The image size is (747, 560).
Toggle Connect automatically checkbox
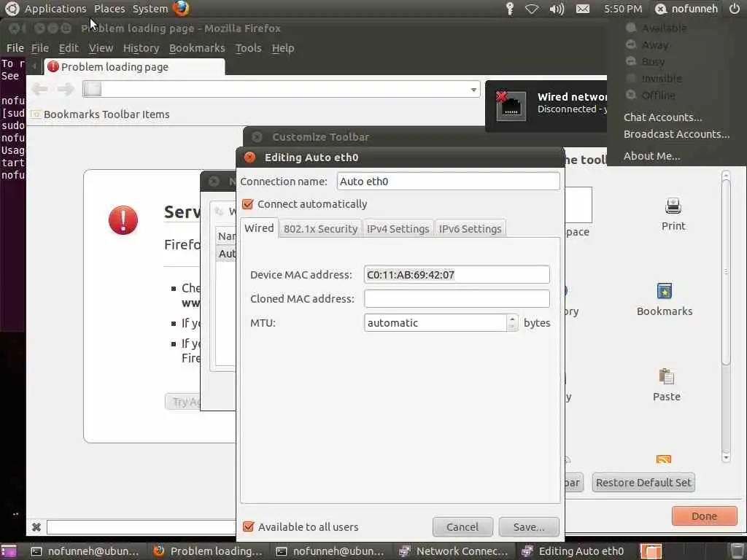tap(247, 204)
